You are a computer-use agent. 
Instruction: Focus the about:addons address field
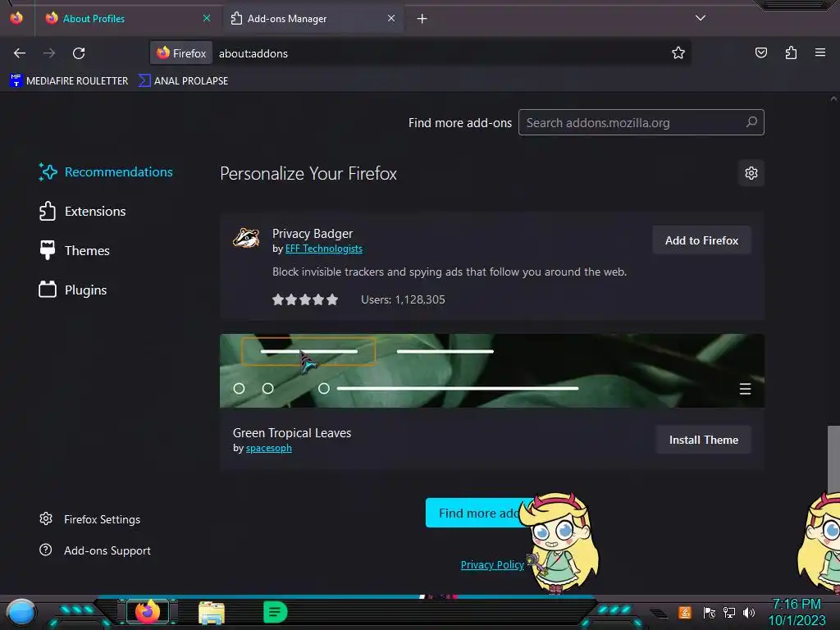pyautogui.click(x=440, y=53)
